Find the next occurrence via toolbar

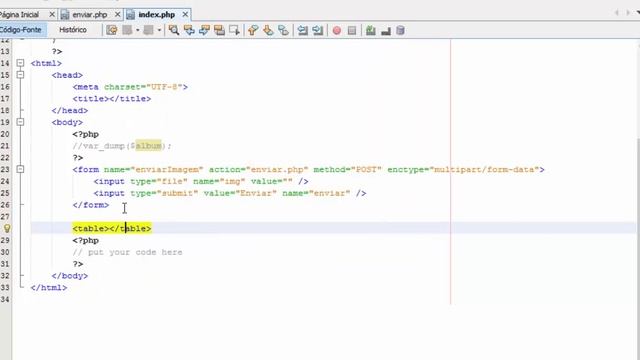tap(204, 30)
